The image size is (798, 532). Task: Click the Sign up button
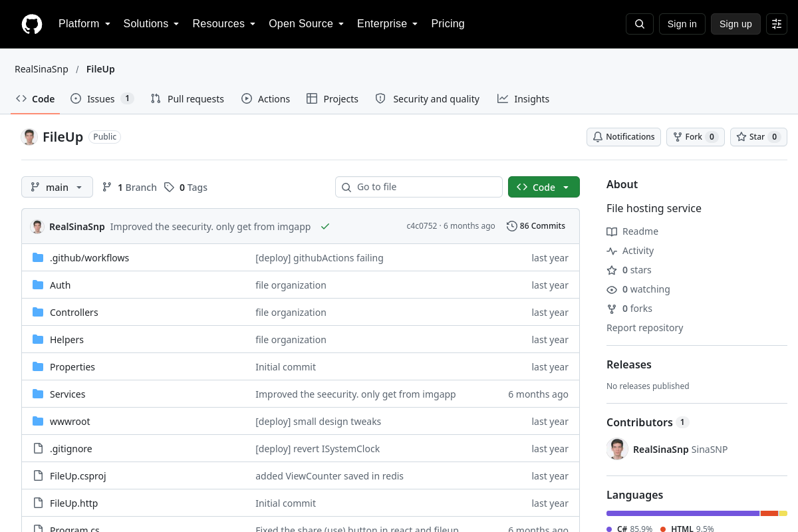(735, 24)
